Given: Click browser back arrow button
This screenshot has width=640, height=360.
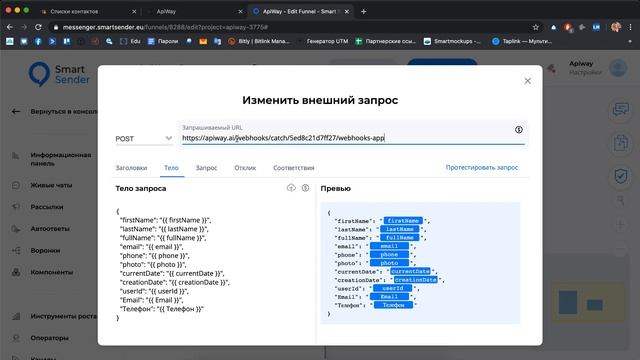Looking at the screenshot, I should (x=10, y=27).
